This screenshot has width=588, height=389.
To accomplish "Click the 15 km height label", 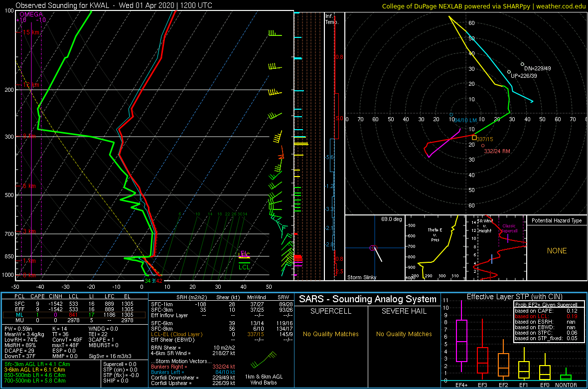I will pyautogui.click(x=30, y=33).
